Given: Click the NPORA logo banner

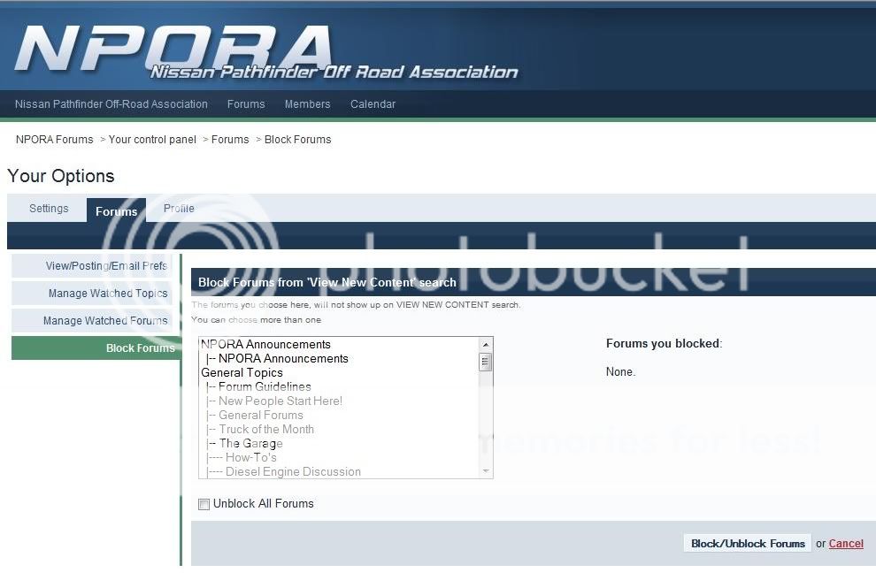Looking at the screenshot, I should point(265,51).
